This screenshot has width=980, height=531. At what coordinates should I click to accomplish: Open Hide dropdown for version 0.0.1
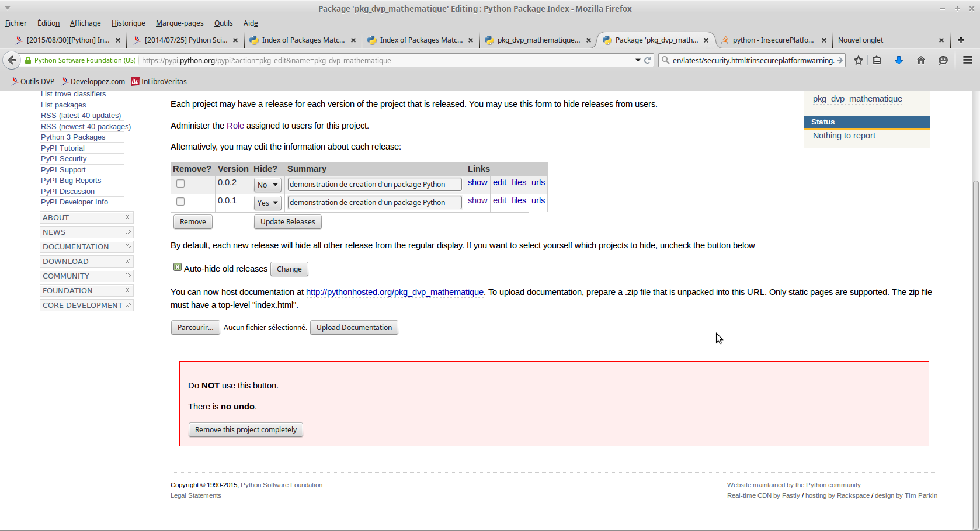click(267, 203)
